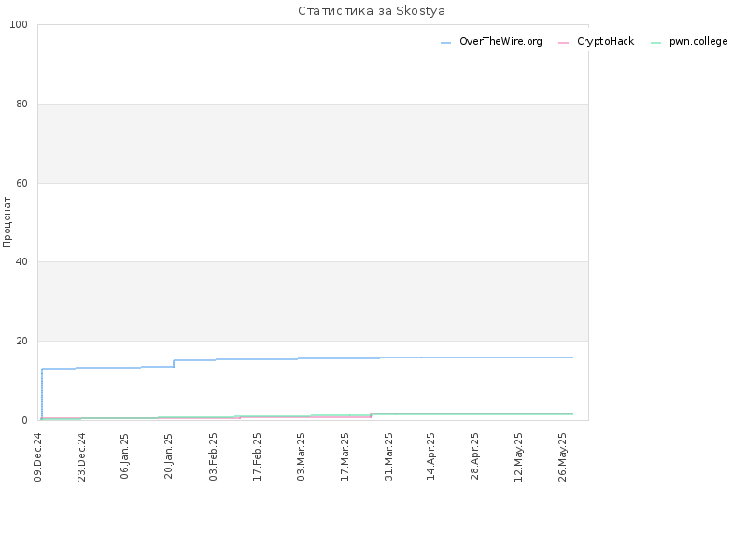Click the pink CryptoHack legend line swatch
This screenshot has width=747, height=560.
564,43
